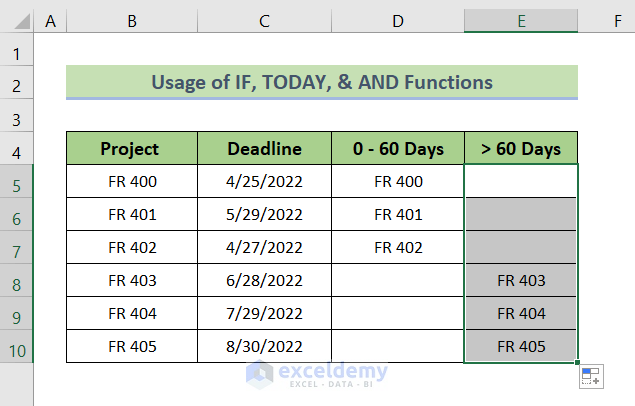
Task: Click the Select All corner triangle
Action: 18,18
